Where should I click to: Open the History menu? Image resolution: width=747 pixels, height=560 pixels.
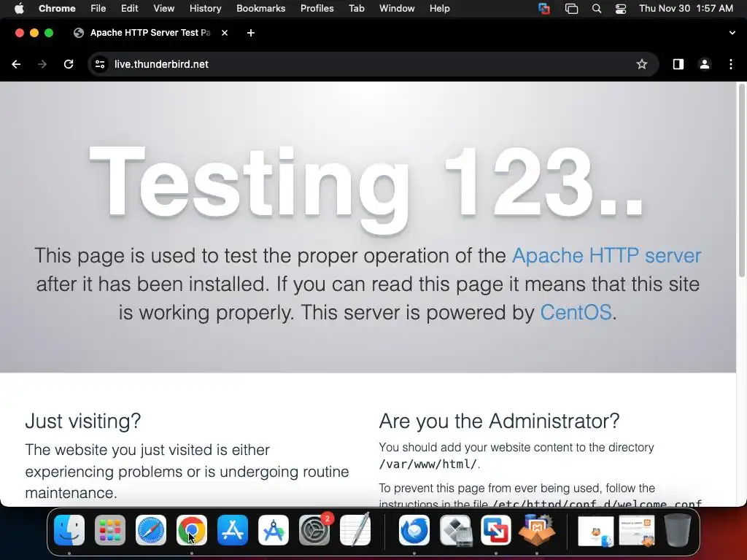point(205,9)
